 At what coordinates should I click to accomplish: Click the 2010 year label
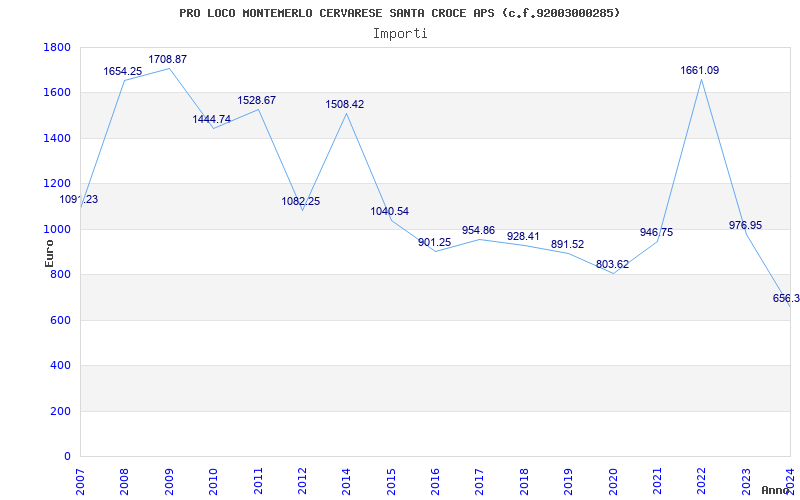(x=214, y=481)
